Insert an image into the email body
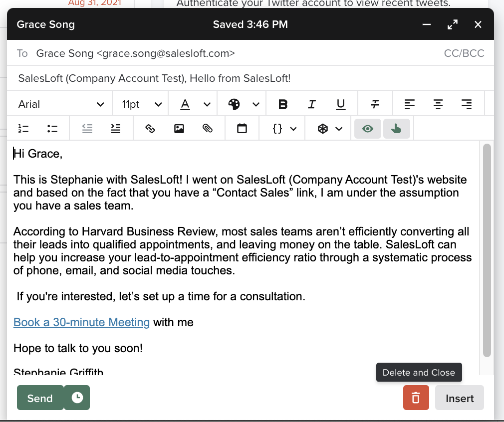Screen dimensions: 504x422 pyautogui.click(x=180, y=128)
